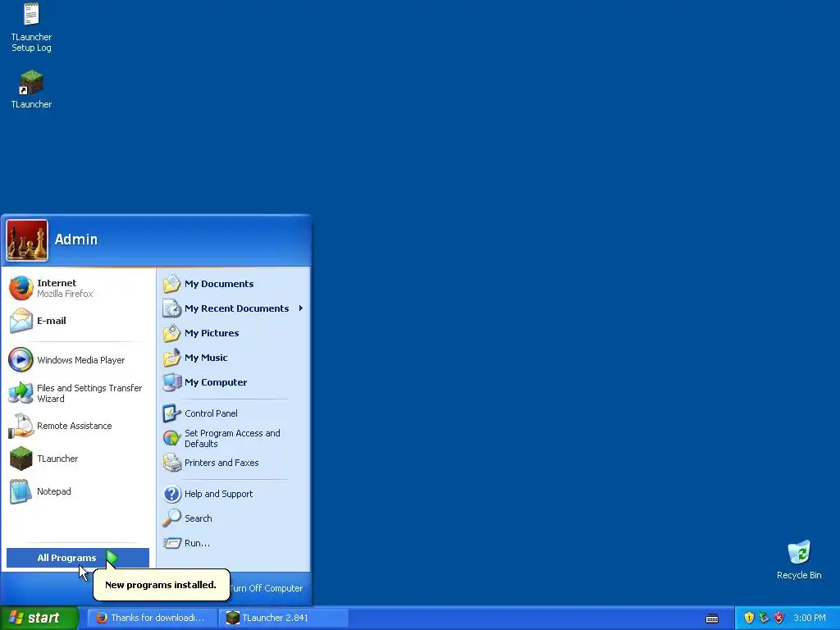Launch TLauncher from the start menu
Image resolution: width=840 pixels, height=630 pixels.
coord(78,459)
